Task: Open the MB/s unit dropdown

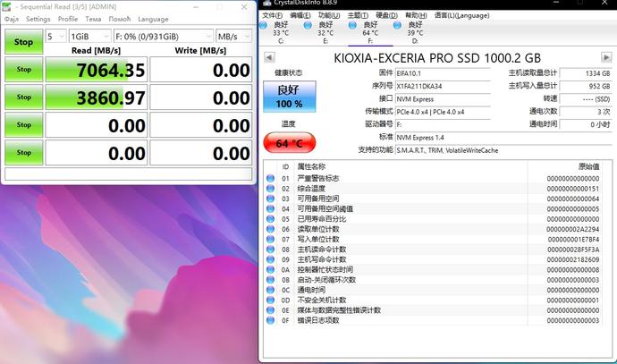Action: point(233,37)
